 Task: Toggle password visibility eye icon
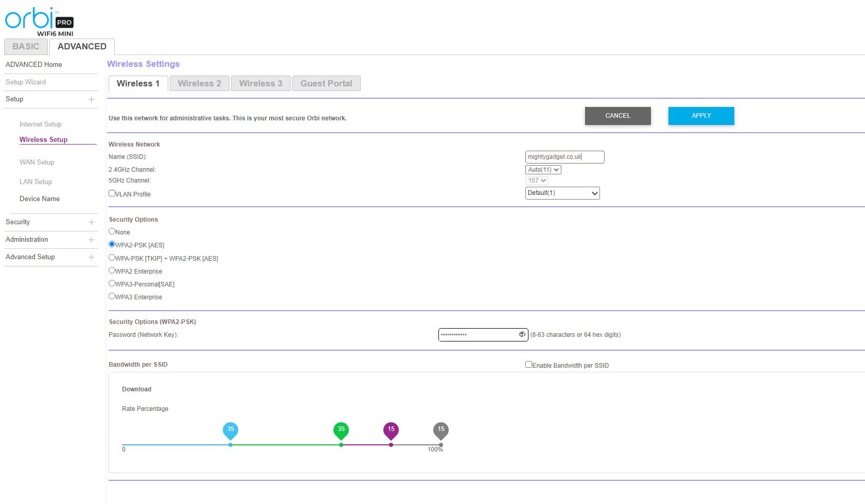522,335
